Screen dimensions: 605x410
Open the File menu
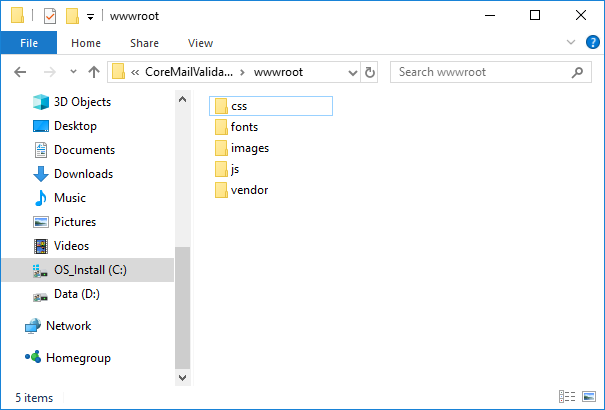(x=28, y=43)
